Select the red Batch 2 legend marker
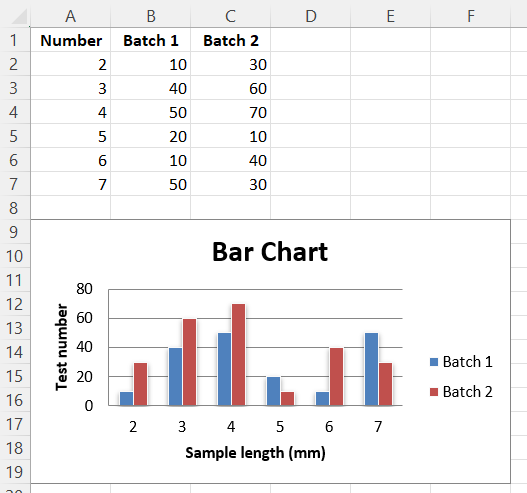 pyautogui.click(x=434, y=392)
